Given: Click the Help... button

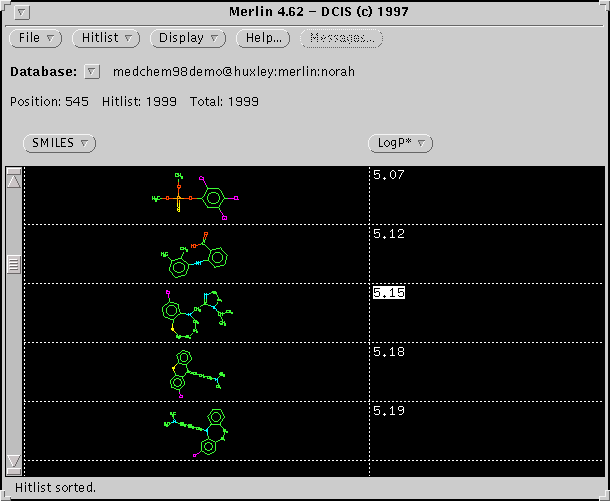Looking at the screenshot, I should click(263, 38).
